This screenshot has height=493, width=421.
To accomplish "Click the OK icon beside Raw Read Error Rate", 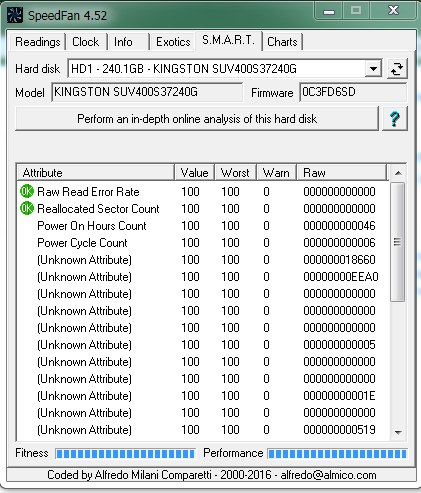I will [x=27, y=191].
